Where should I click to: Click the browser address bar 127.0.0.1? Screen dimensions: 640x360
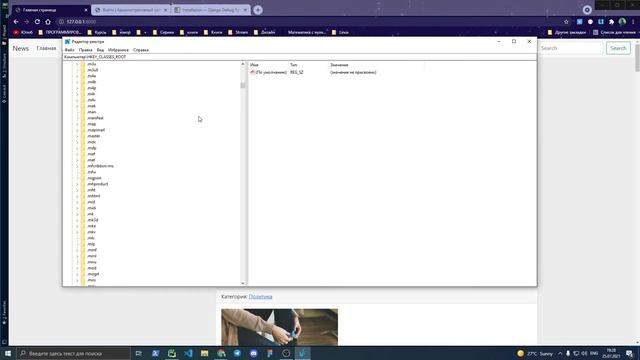(x=81, y=22)
